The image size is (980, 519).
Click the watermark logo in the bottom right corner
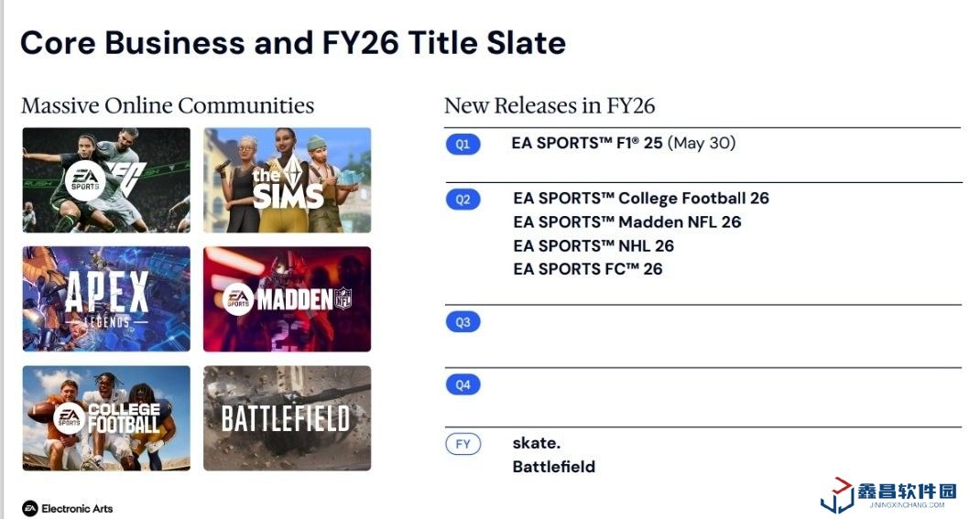click(836, 495)
